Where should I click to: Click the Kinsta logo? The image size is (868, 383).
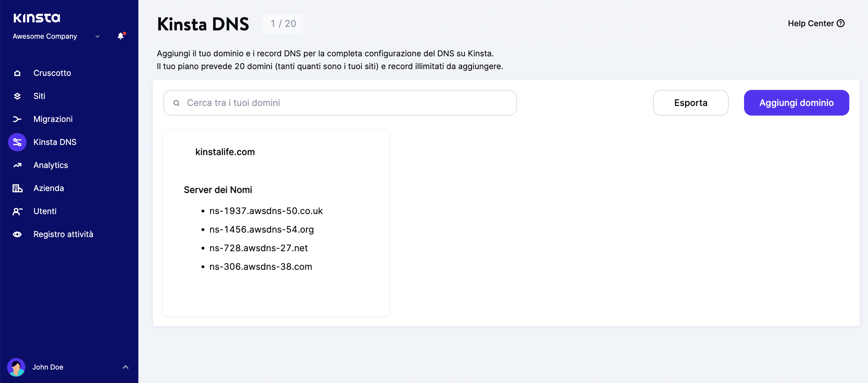[x=37, y=18]
